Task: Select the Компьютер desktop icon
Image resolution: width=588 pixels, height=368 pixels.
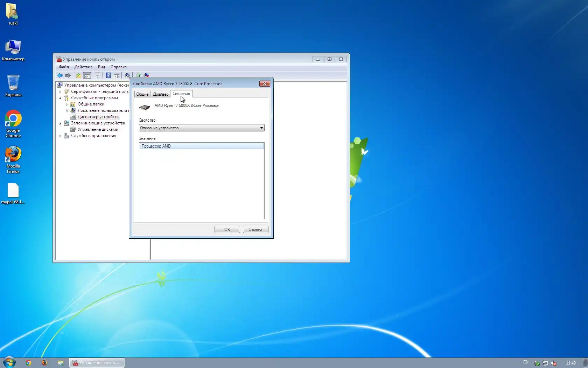Action: 13,50
